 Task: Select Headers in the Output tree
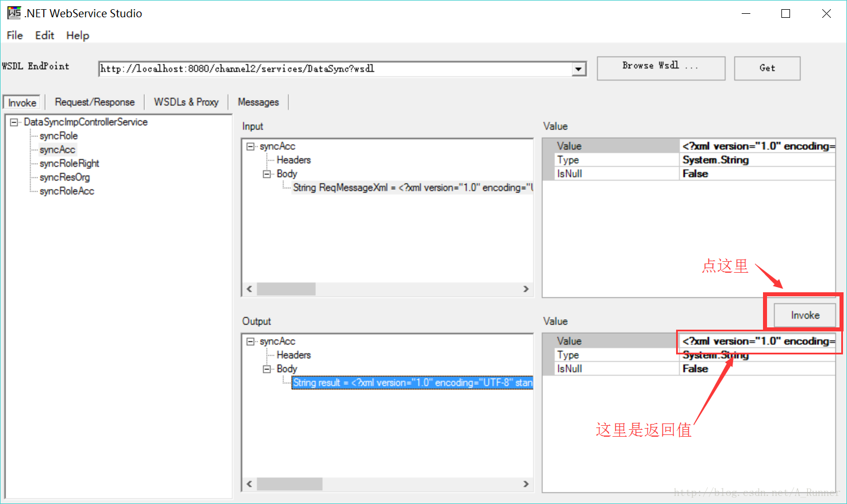[293, 355]
